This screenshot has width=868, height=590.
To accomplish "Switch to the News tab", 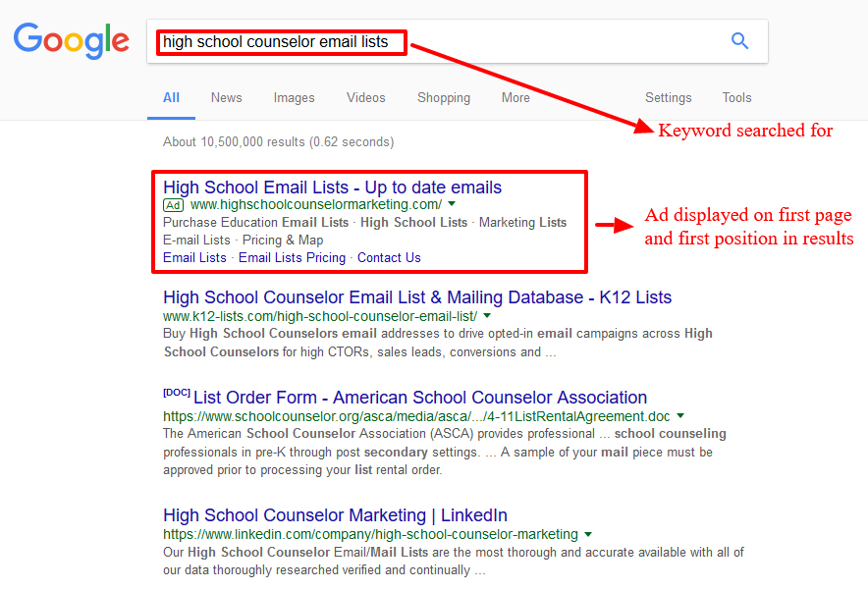I will pyautogui.click(x=226, y=97).
